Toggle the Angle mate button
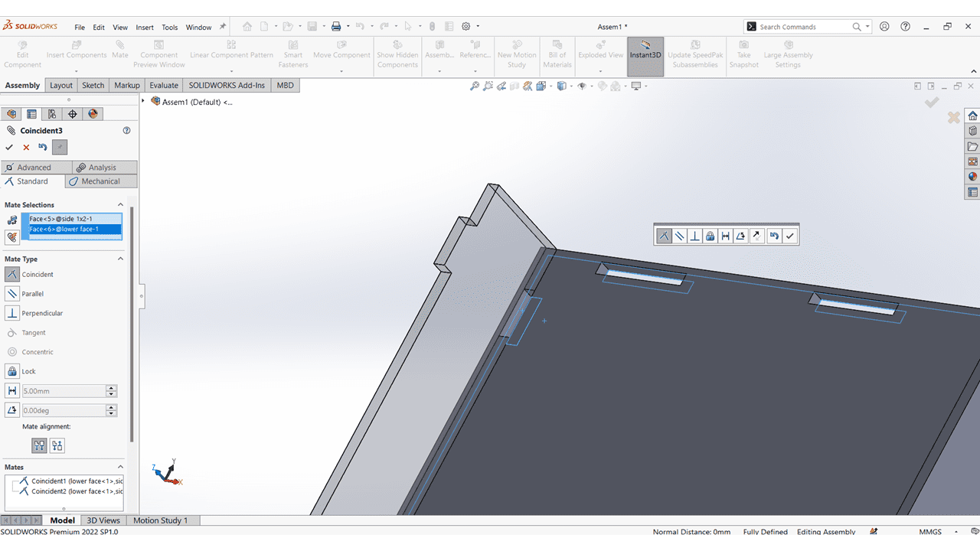The width and height of the screenshot is (980, 551). click(12, 410)
